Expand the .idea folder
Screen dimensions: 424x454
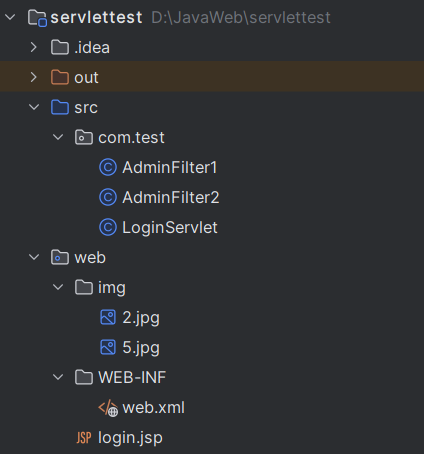tap(34, 47)
